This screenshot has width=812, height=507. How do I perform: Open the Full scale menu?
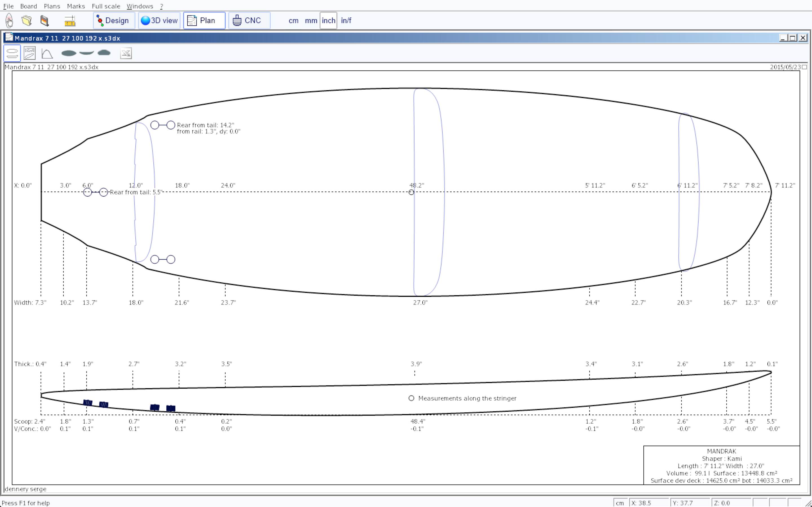(106, 6)
